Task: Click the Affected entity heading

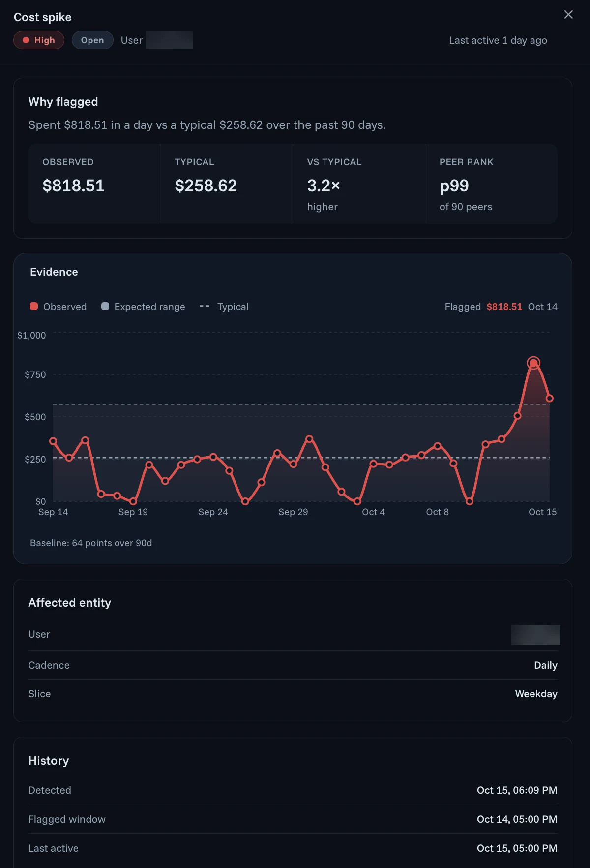Action: pyautogui.click(x=70, y=603)
